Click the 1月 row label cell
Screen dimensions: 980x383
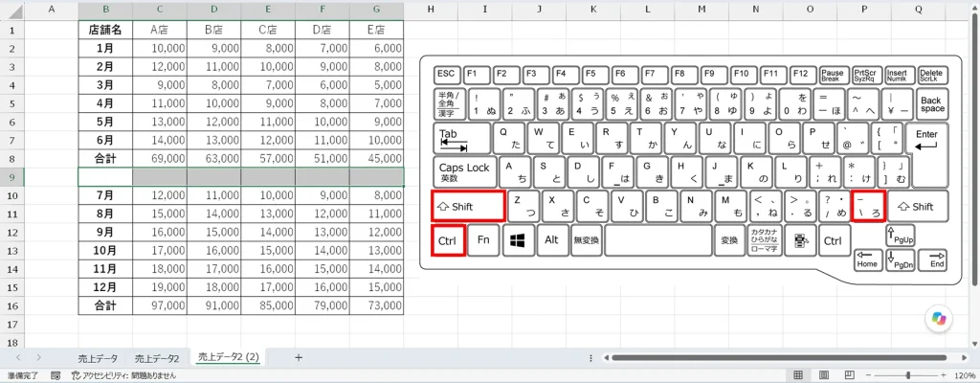105,48
